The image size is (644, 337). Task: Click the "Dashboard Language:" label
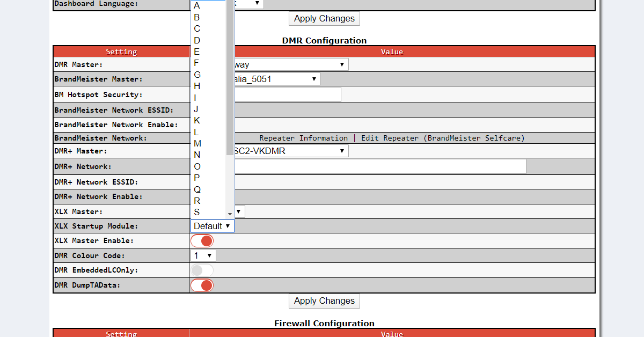pos(97,4)
